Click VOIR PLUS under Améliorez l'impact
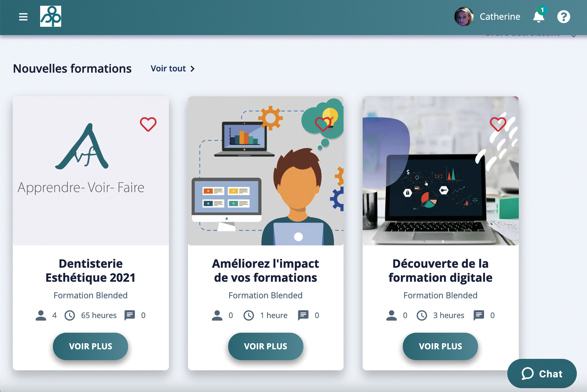Image resolution: width=587 pixels, height=392 pixels. click(x=265, y=346)
